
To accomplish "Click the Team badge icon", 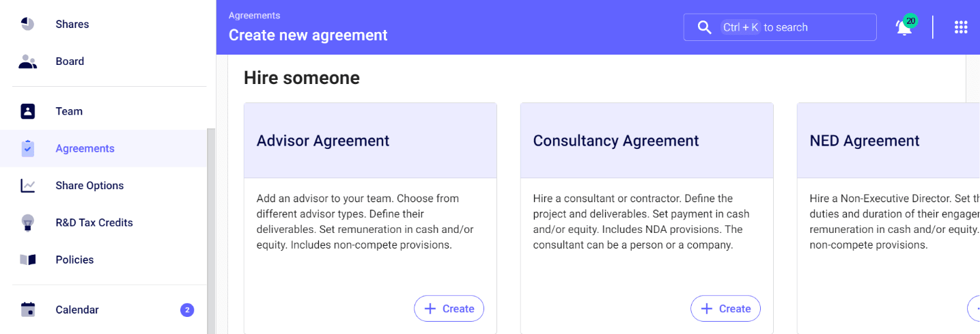I will click(x=27, y=111).
